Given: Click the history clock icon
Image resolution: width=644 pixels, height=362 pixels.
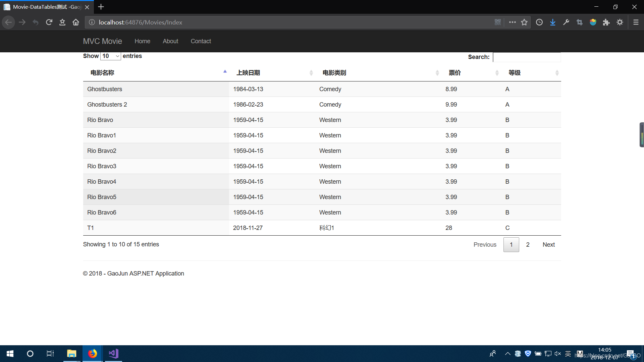Looking at the screenshot, I should click(x=539, y=22).
